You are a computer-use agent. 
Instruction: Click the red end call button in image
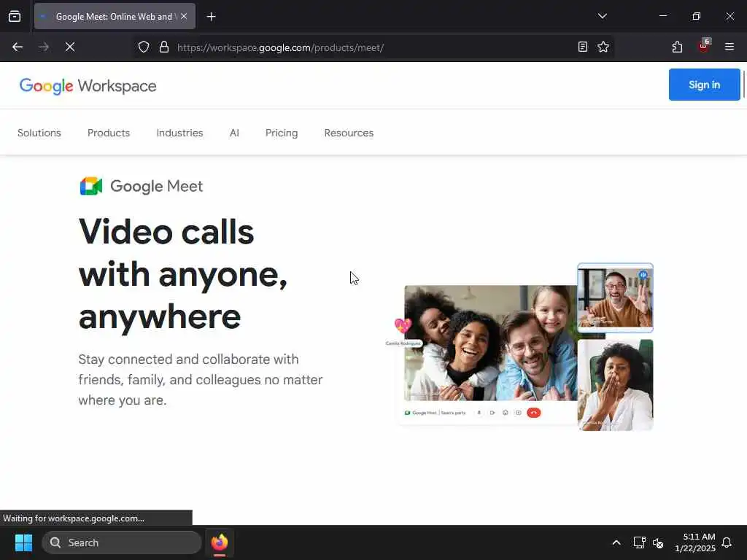[533, 413]
